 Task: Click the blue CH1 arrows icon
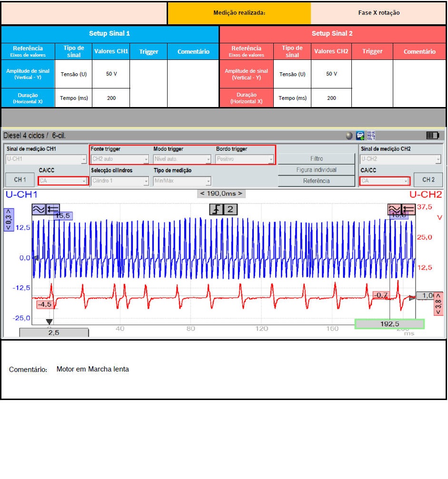(x=53, y=209)
